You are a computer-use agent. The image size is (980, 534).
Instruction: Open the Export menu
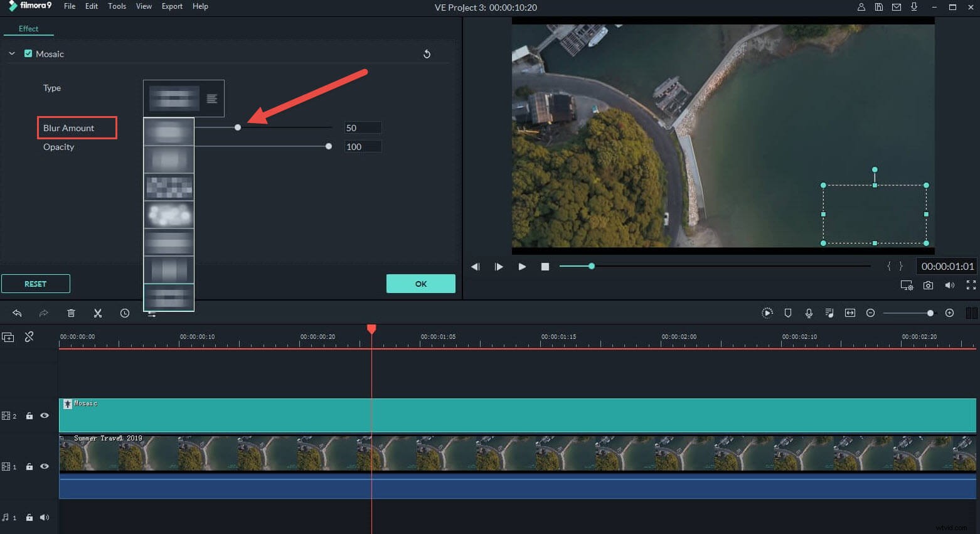(x=171, y=6)
